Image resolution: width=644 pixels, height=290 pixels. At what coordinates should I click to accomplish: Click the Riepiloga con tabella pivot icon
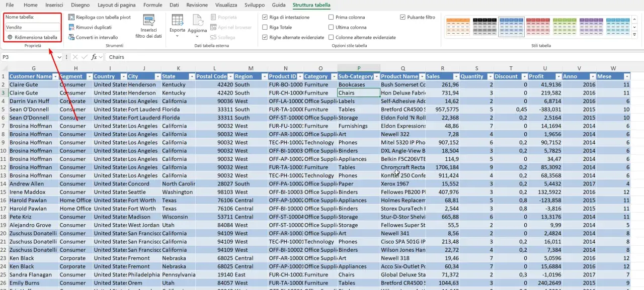tap(71, 17)
